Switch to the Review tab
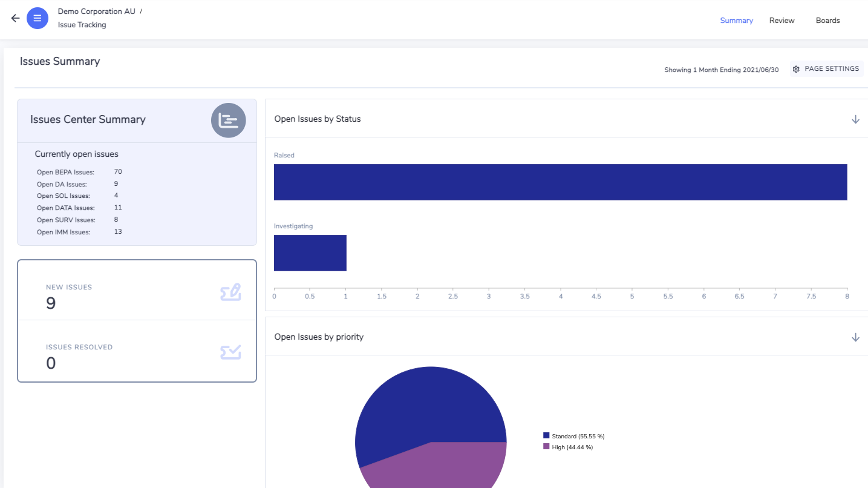This screenshot has width=868, height=488. (782, 21)
